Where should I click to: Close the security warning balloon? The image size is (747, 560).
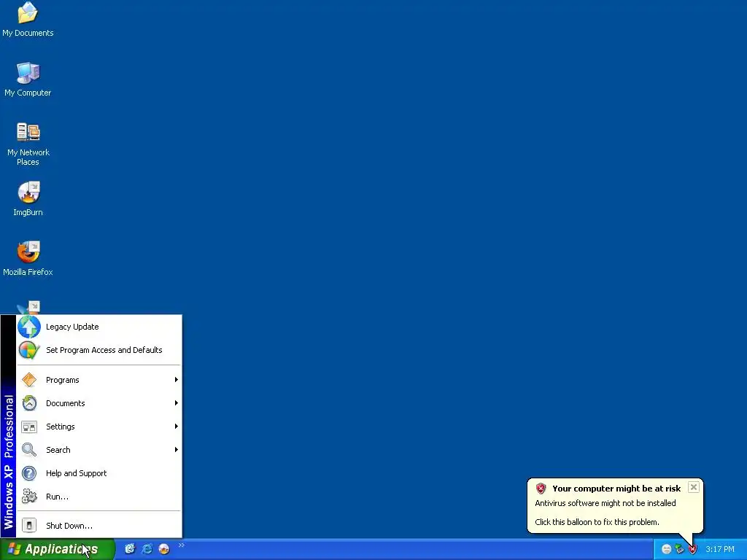click(x=694, y=487)
